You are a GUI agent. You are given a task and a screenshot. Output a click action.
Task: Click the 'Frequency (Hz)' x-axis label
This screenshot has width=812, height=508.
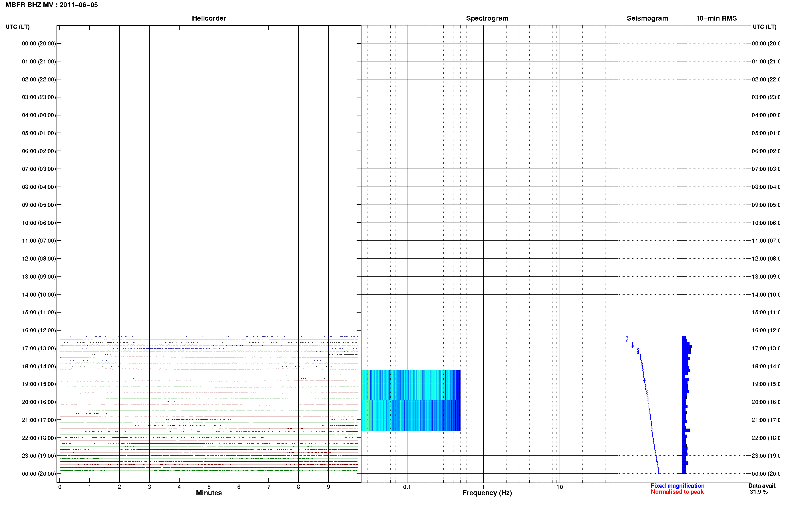487,493
